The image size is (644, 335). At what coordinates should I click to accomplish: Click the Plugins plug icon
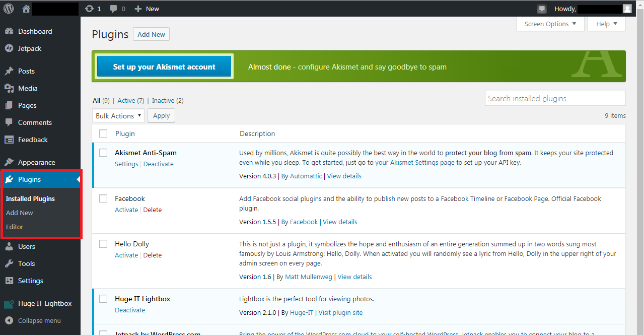point(9,179)
